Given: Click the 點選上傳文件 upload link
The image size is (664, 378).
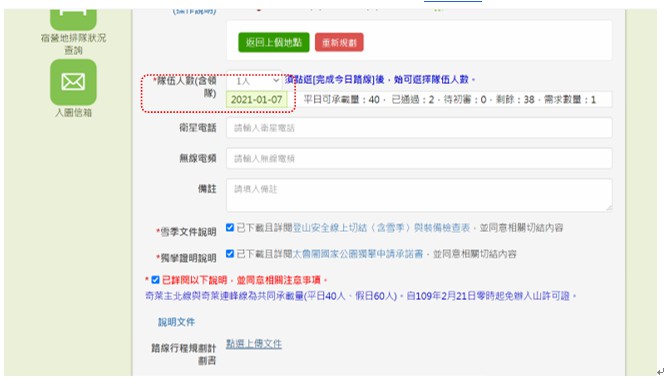Looking at the screenshot, I should 254,344.
